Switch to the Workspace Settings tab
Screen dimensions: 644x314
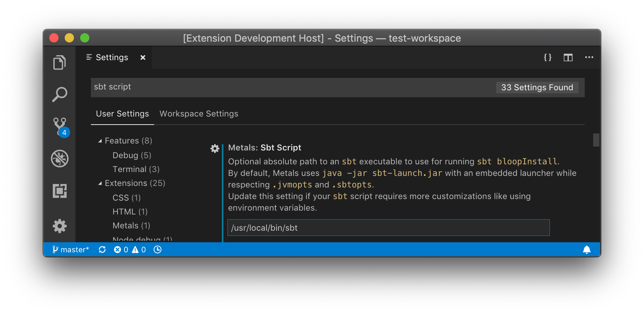point(199,114)
